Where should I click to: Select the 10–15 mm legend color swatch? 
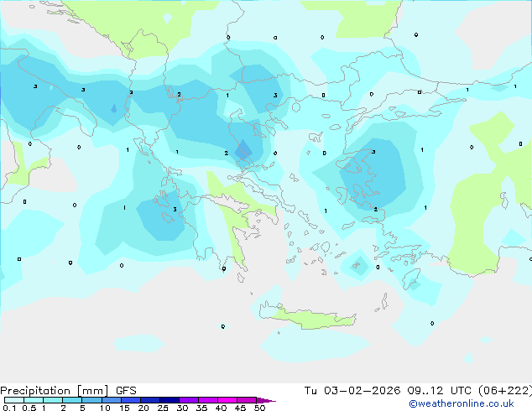pos(111,400)
